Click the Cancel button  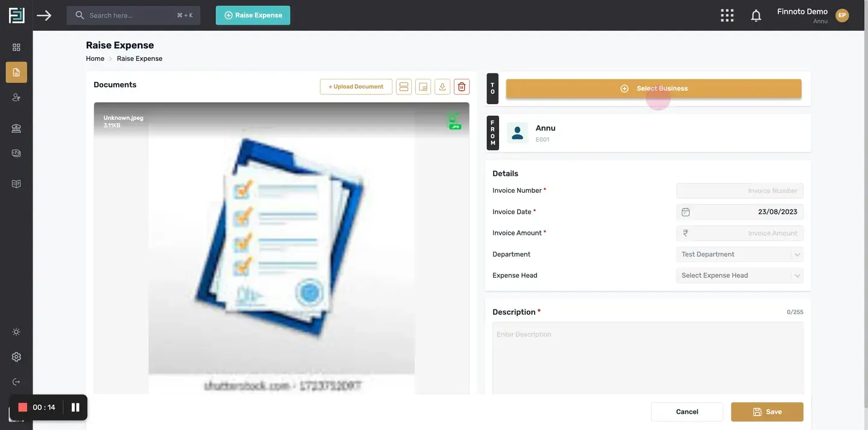click(x=687, y=412)
